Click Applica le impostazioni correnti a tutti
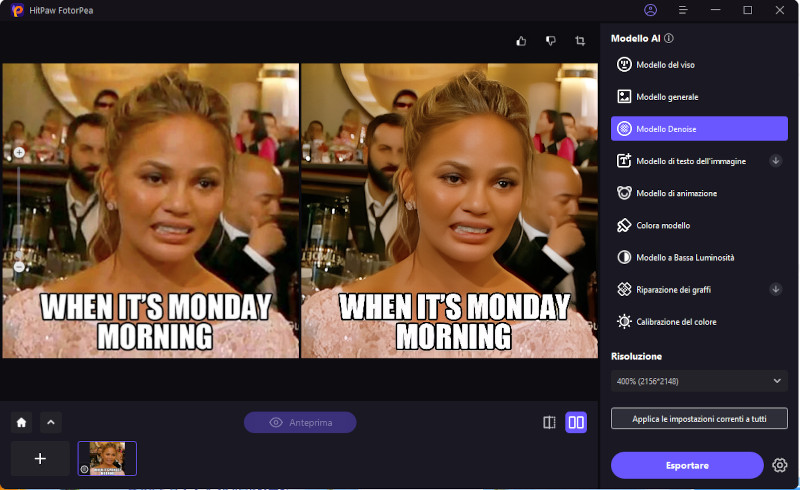 699,419
